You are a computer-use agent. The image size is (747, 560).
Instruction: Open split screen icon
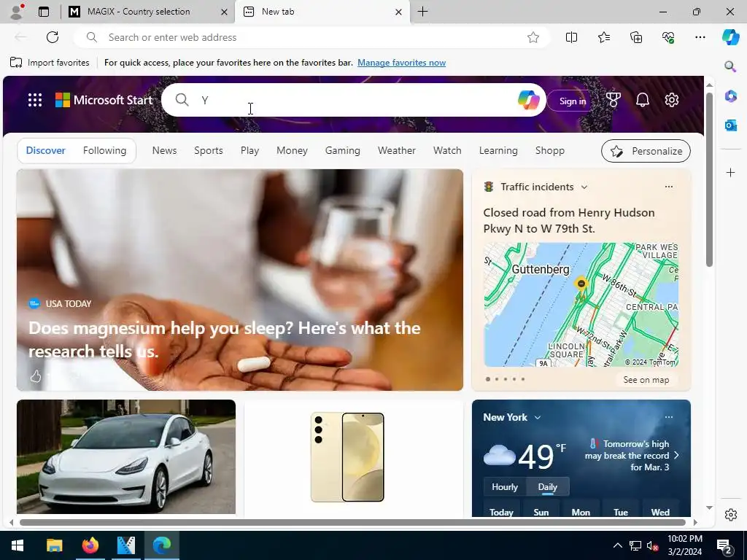pyautogui.click(x=571, y=37)
